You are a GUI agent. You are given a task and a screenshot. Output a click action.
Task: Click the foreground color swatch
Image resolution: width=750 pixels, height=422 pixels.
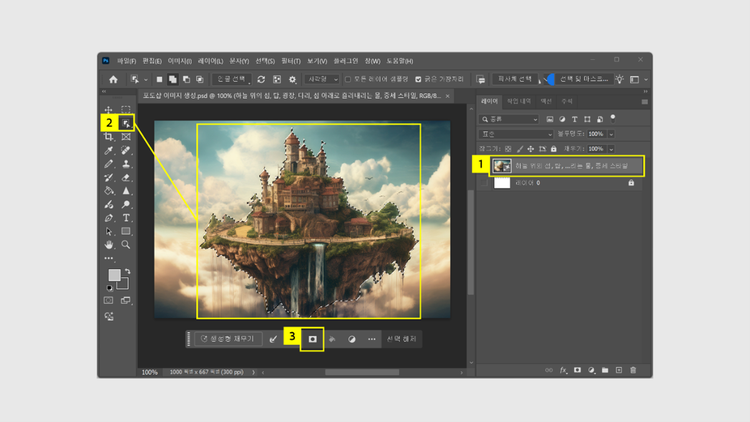coord(114,274)
